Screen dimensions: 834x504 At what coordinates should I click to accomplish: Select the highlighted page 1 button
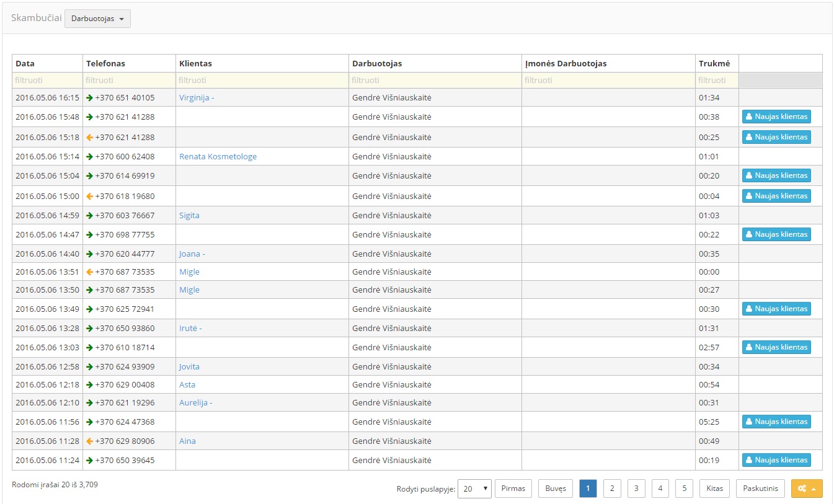point(588,489)
